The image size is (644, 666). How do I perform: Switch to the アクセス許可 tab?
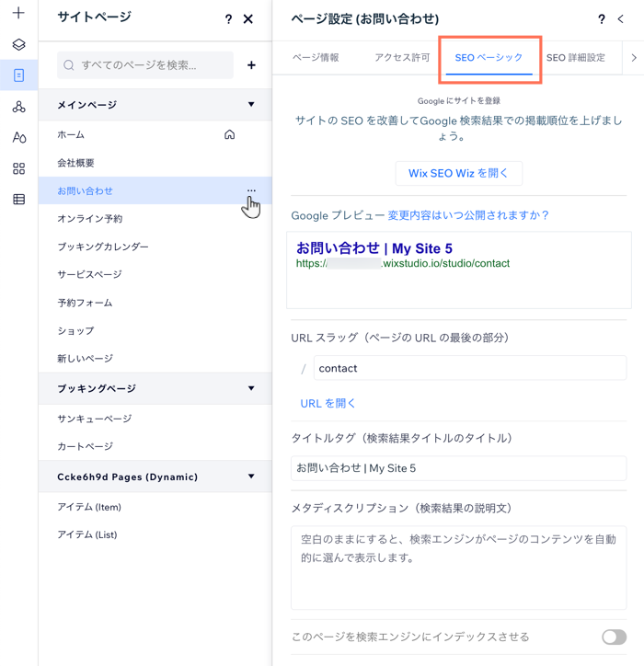[402, 57]
